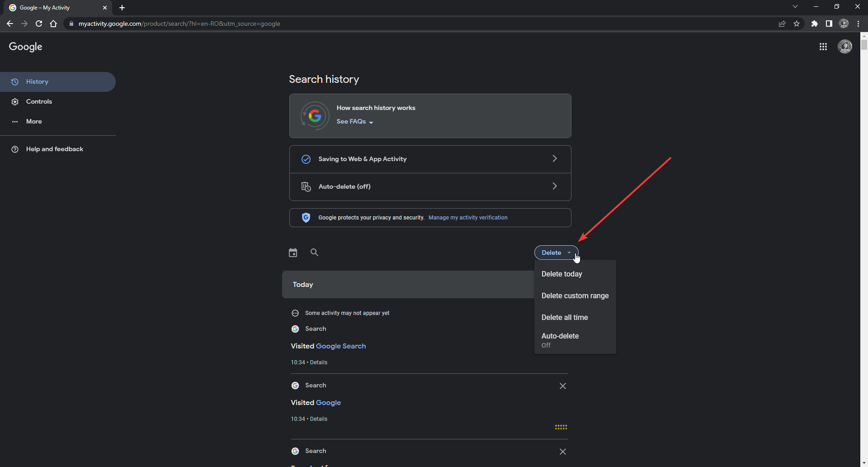Open the Visited Google link
868x467 pixels.
[328, 403]
